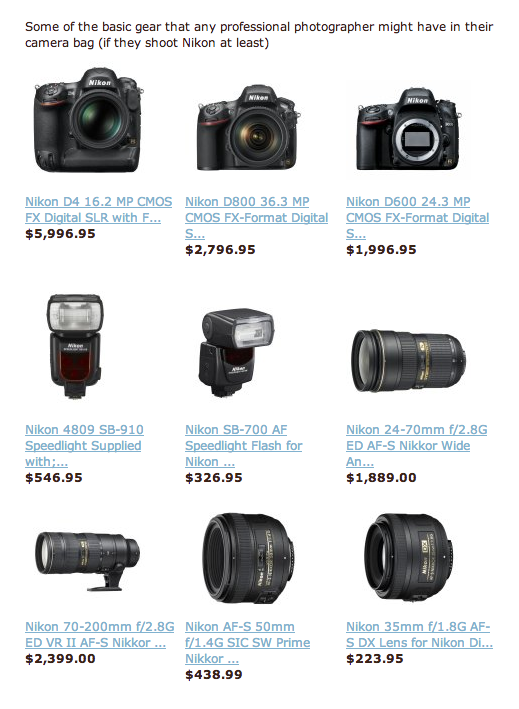Image resolution: width=519 pixels, height=709 pixels.
Task: Visit the Nikon SB-700 AF Speedlight link
Action: (244, 445)
